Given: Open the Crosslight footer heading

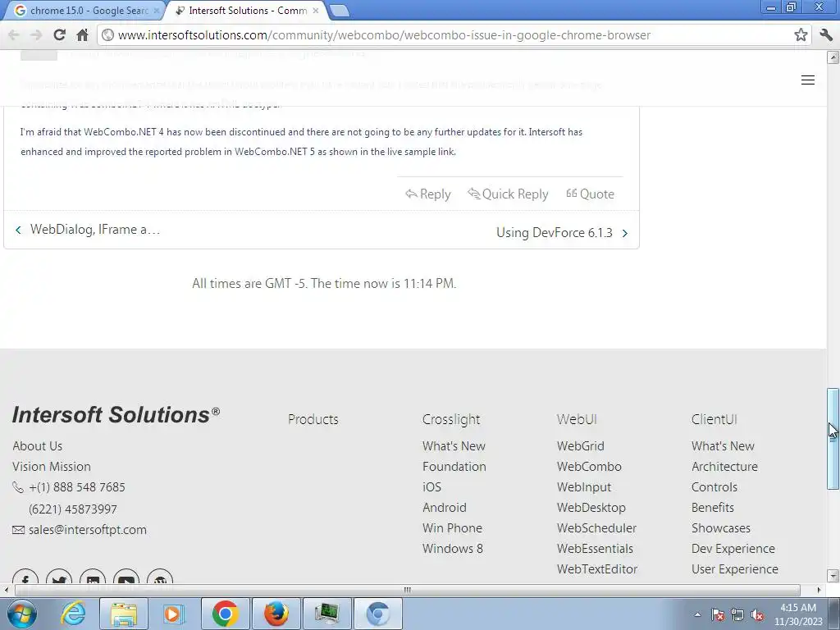Looking at the screenshot, I should [451, 419].
